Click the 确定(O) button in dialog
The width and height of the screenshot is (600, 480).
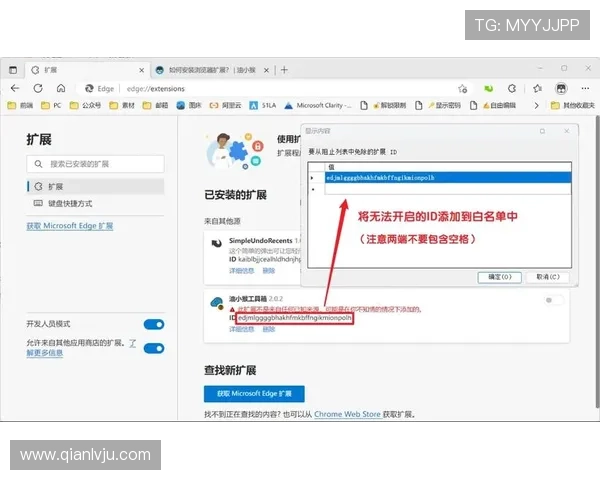click(499, 277)
